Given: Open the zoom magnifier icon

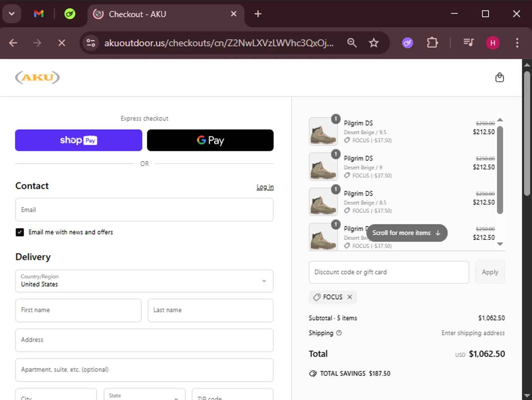Looking at the screenshot, I should tap(352, 43).
